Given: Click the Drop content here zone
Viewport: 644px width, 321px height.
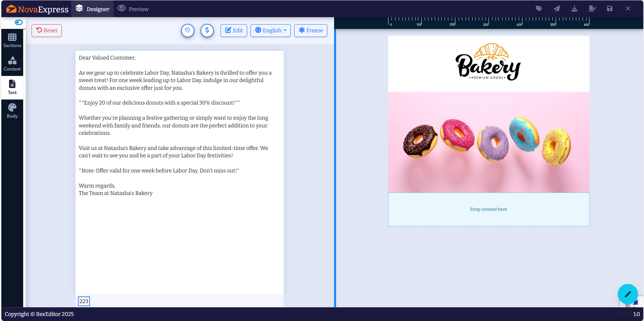Looking at the screenshot, I should click(489, 209).
